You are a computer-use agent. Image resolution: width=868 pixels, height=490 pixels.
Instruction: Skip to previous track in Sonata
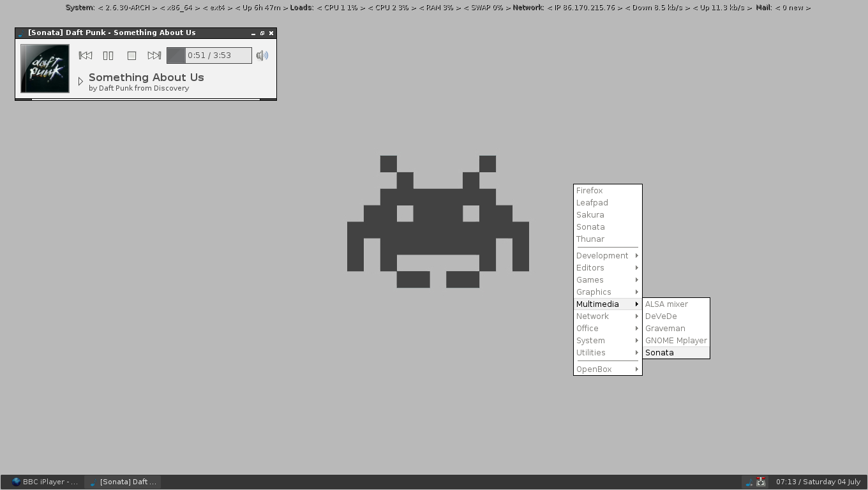click(86, 56)
